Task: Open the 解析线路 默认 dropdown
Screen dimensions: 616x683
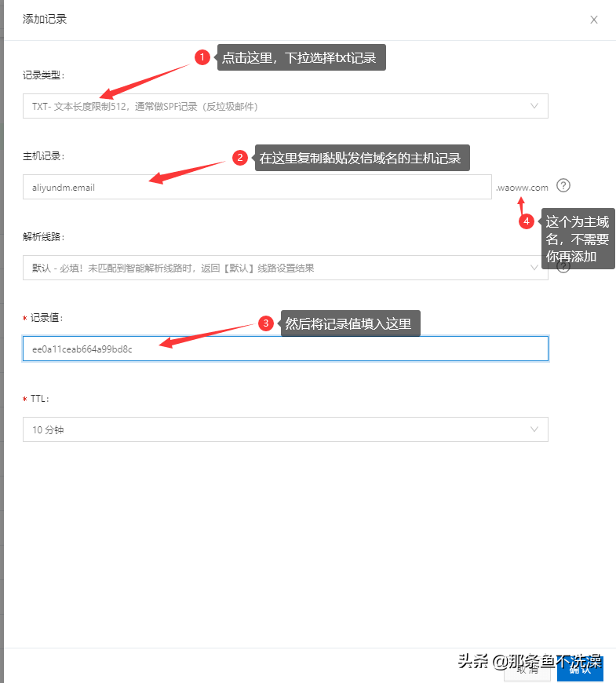Action: pos(285,268)
